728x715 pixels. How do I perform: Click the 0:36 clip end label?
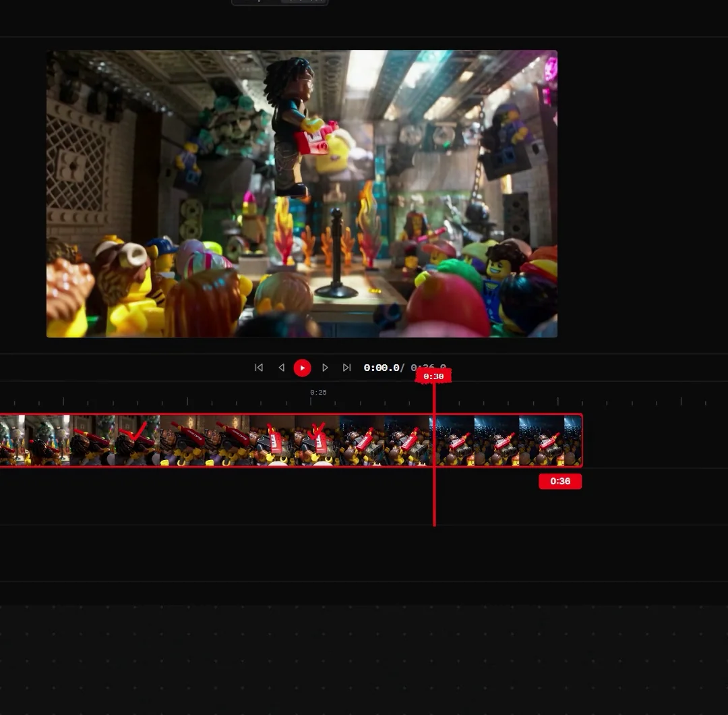coord(560,482)
